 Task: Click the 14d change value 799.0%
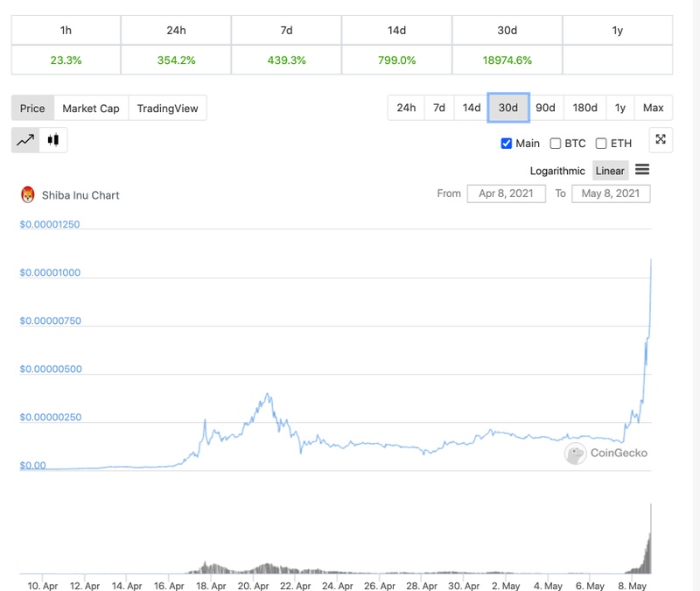[x=397, y=60]
